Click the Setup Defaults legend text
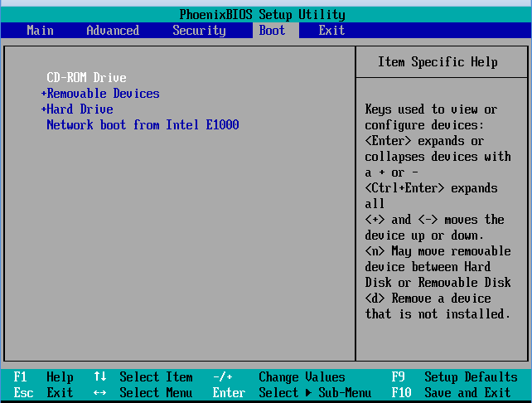 [x=471, y=376]
